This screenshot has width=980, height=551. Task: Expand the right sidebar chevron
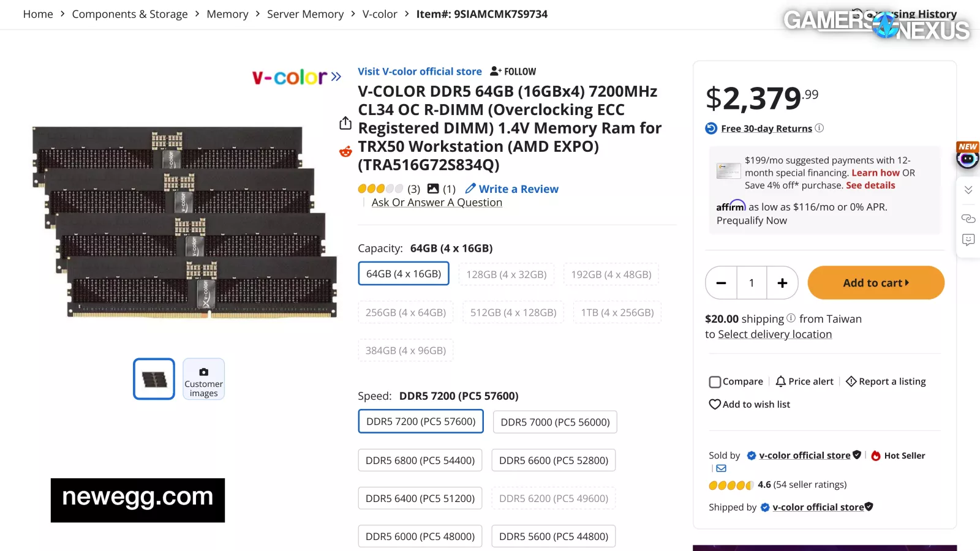pos(968,190)
